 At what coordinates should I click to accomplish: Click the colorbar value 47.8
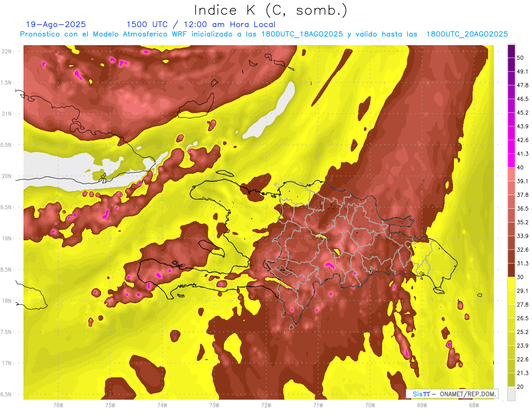(523, 85)
